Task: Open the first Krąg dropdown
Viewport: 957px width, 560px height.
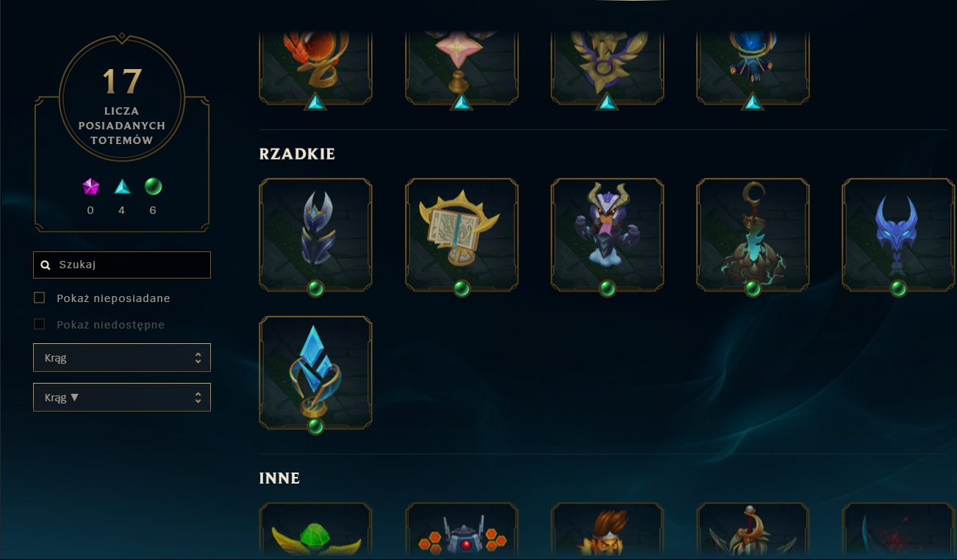Action: pyautogui.click(x=122, y=357)
